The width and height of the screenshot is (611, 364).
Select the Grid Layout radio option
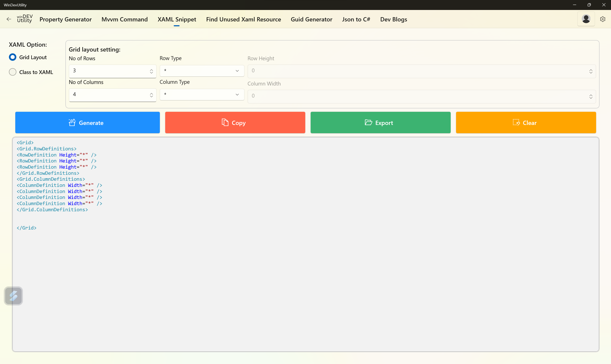pos(13,57)
